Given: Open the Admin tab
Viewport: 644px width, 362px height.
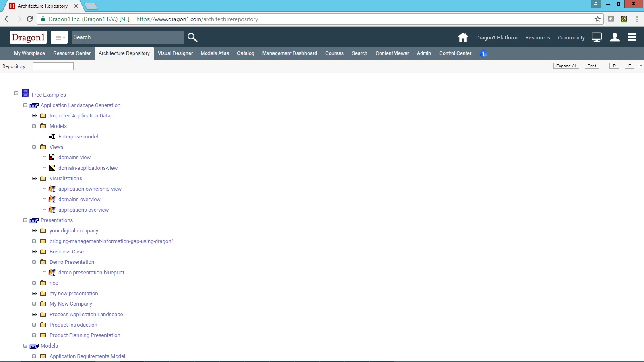Looking at the screenshot, I should point(424,53).
